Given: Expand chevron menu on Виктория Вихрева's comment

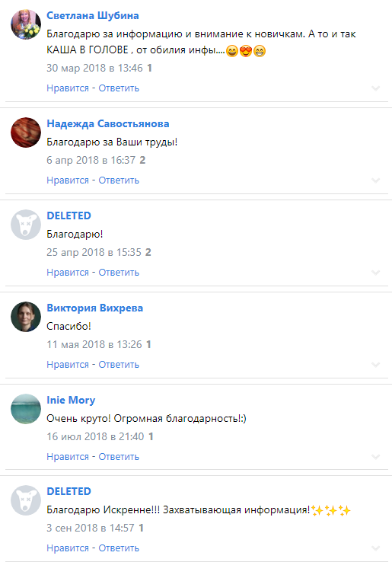Looking at the screenshot, I should point(375,365).
